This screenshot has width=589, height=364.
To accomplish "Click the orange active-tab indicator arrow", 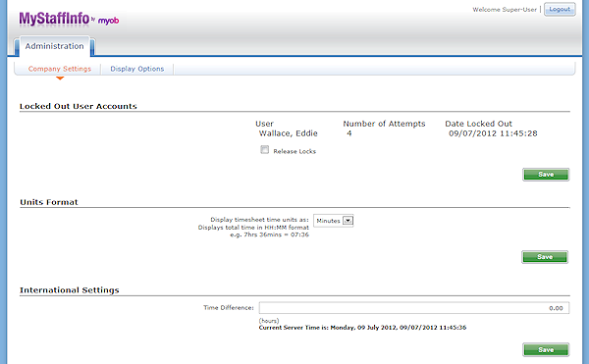I will tap(60, 78).
